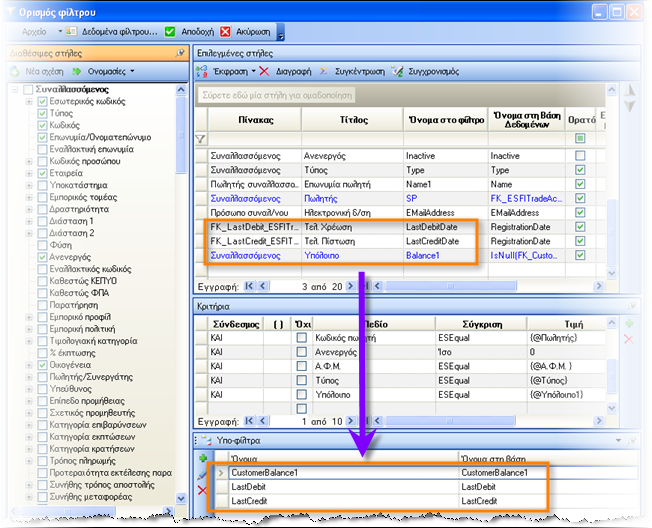This screenshot has height=528, width=652.
Task: Go to next record in columns grid
Action: pos(351,286)
